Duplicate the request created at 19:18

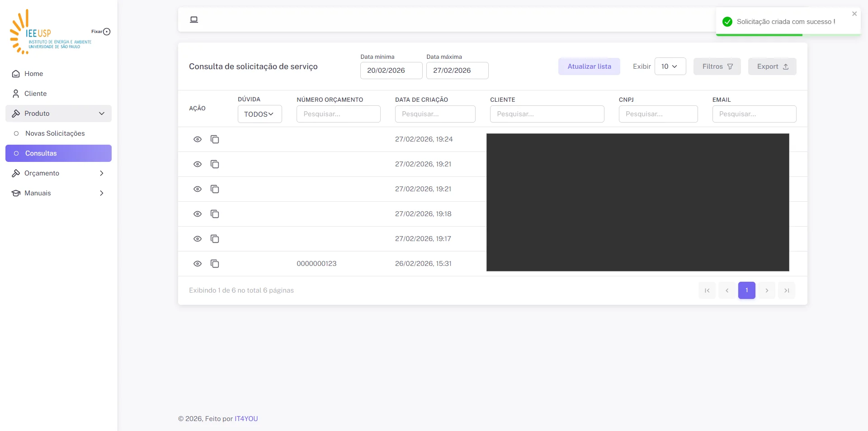tap(215, 214)
